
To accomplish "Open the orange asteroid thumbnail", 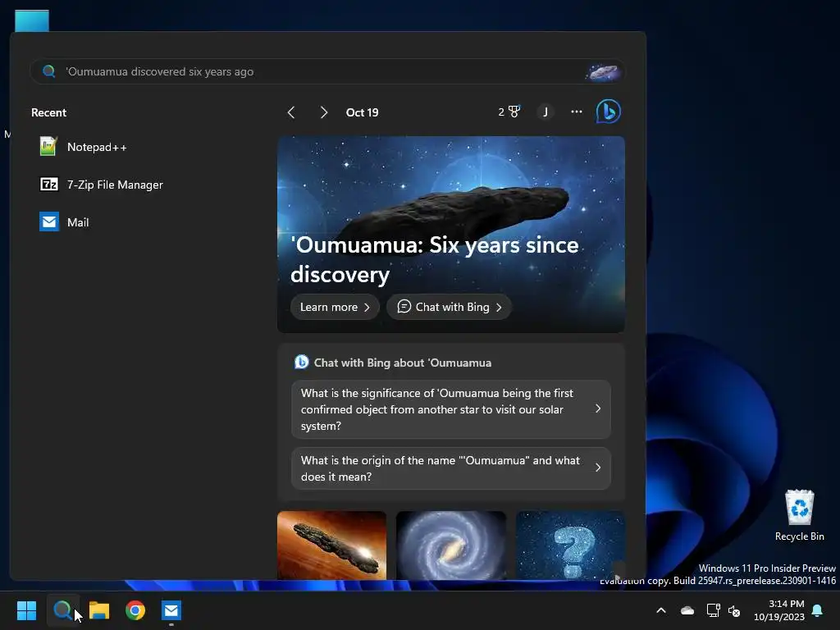I will coord(331,545).
